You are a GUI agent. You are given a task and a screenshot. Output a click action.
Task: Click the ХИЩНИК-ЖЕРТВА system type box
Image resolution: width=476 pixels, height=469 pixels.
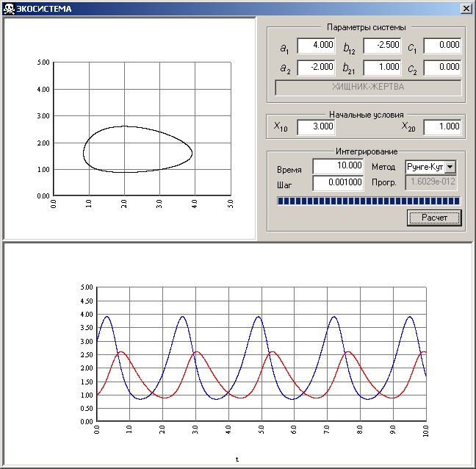[368, 87]
